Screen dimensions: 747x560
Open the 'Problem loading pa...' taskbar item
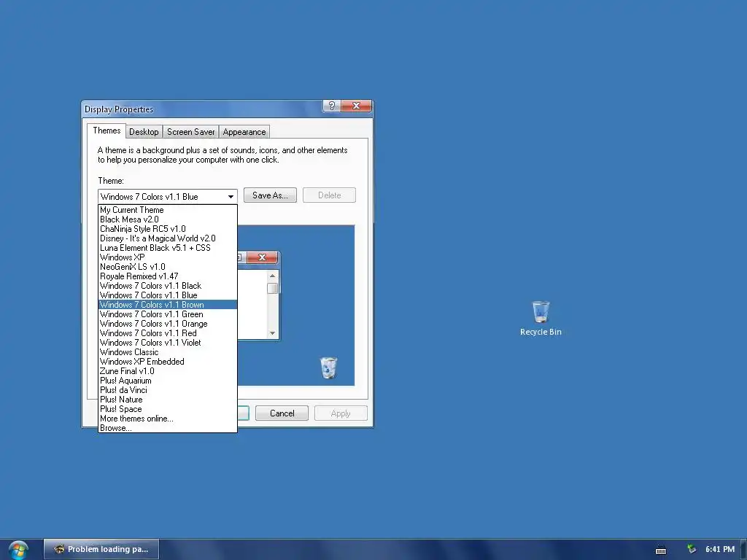(101, 549)
